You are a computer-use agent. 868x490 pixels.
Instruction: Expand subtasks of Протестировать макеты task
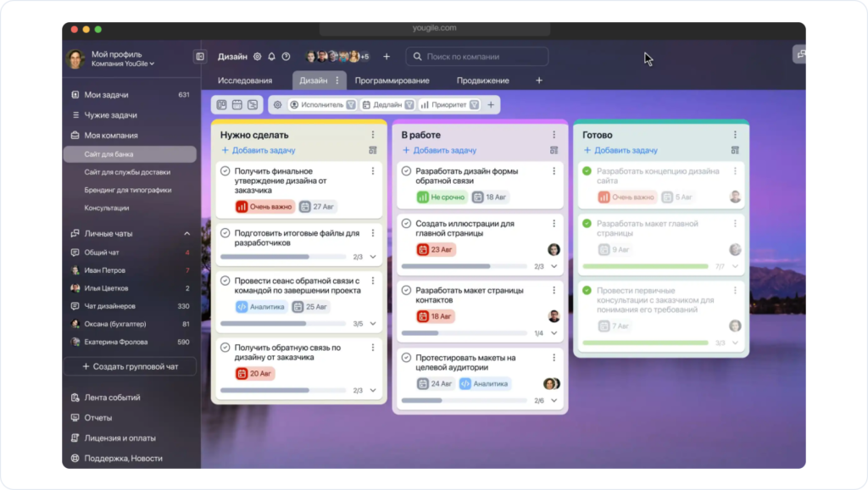pyautogui.click(x=554, y=400)
